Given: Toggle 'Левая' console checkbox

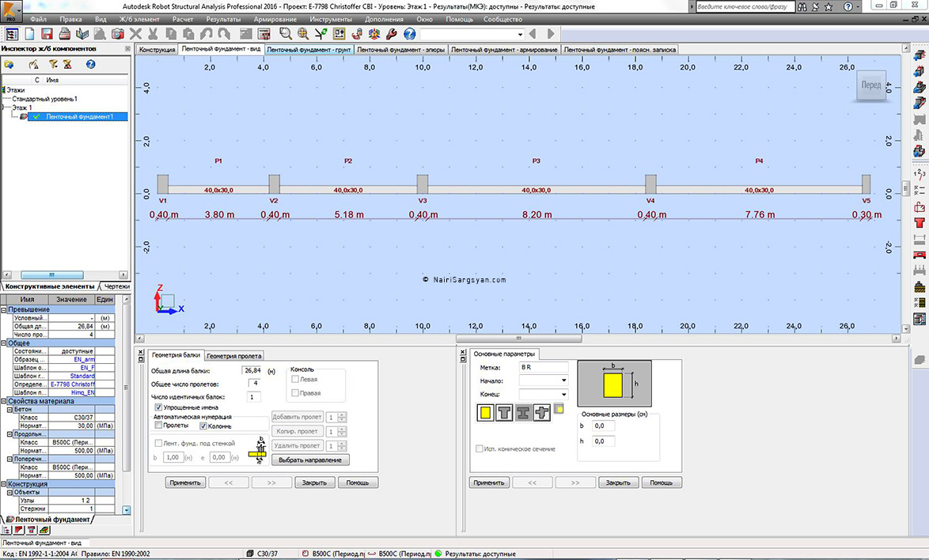Looking at the screenshot, I should click(294, 379).
